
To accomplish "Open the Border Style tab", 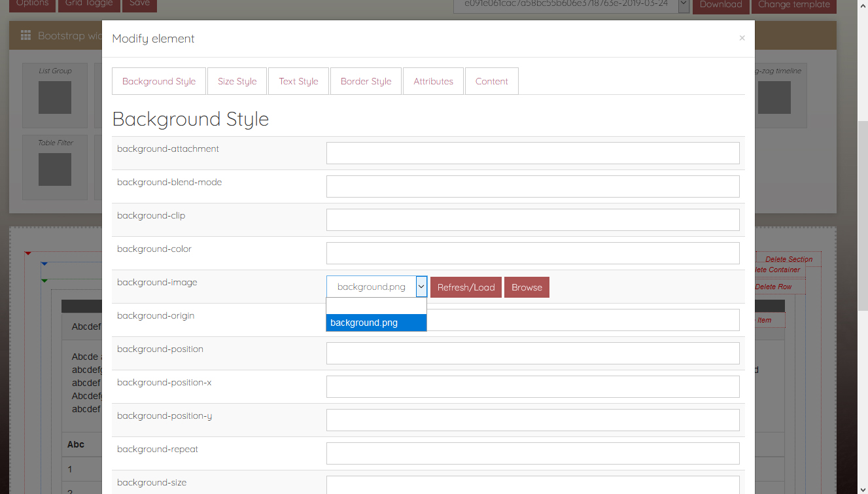I will click(366, 81).
